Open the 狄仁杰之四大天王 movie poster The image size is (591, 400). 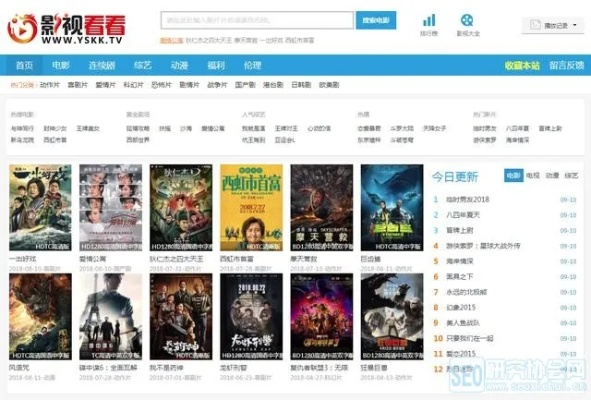[x=181, y=207]
